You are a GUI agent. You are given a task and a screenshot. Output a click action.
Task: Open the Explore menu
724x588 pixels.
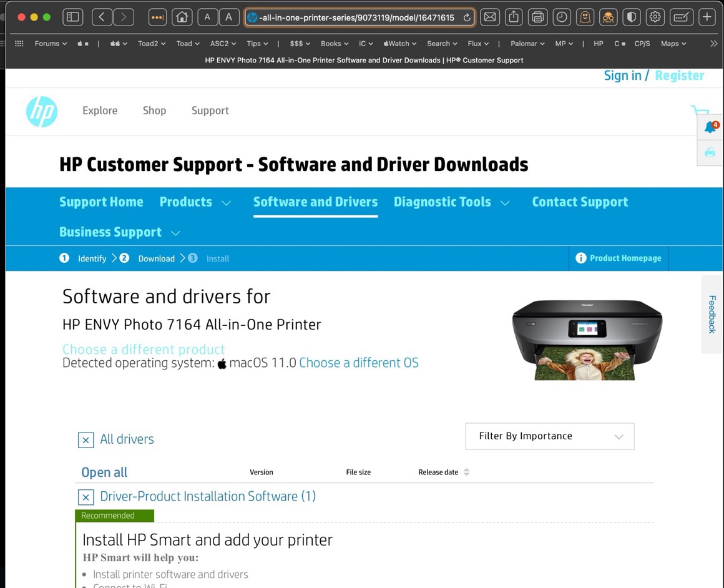tap(100, 110)
